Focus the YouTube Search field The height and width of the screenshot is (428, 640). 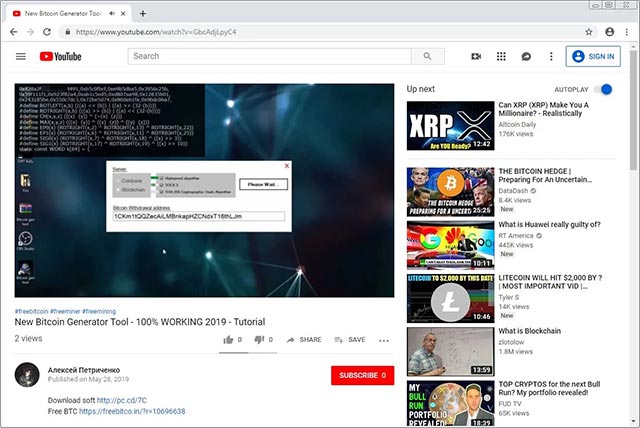click(x=269, y=56)
